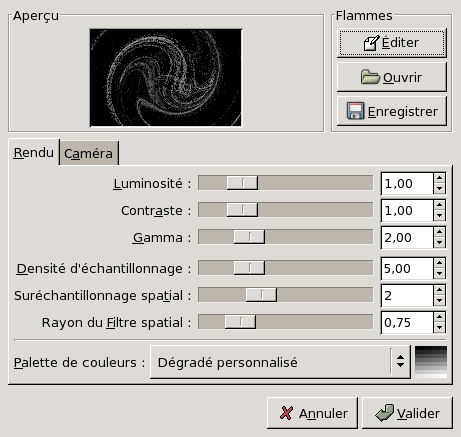Decrease Luminosité with the down arrow
The height and width of the screenshot is (437, 461).
point(439,189)
